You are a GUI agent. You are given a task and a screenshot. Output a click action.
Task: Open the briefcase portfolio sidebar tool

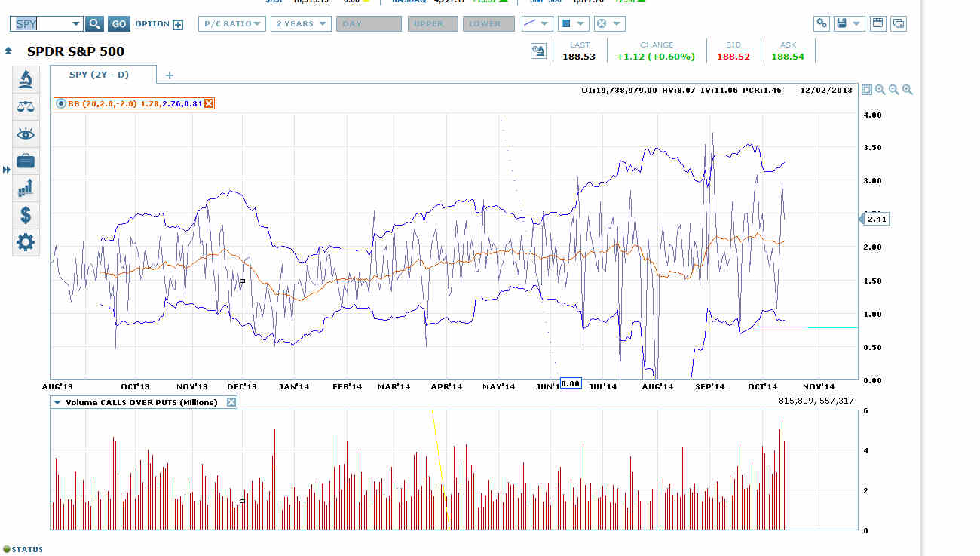(26, 161)
